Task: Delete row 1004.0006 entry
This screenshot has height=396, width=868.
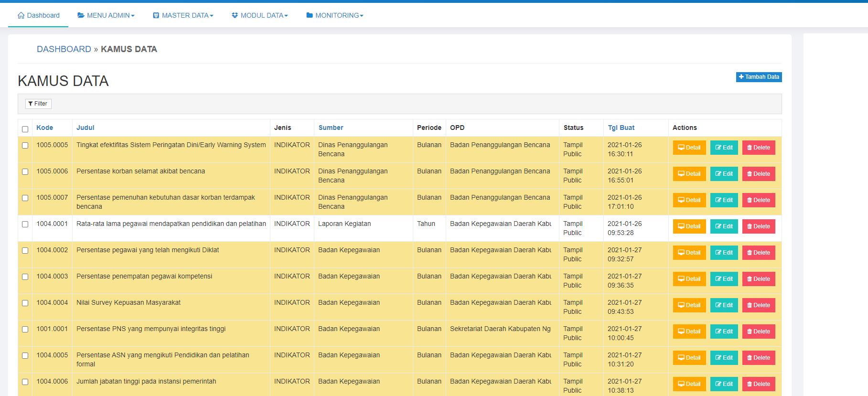Action: 759,384
